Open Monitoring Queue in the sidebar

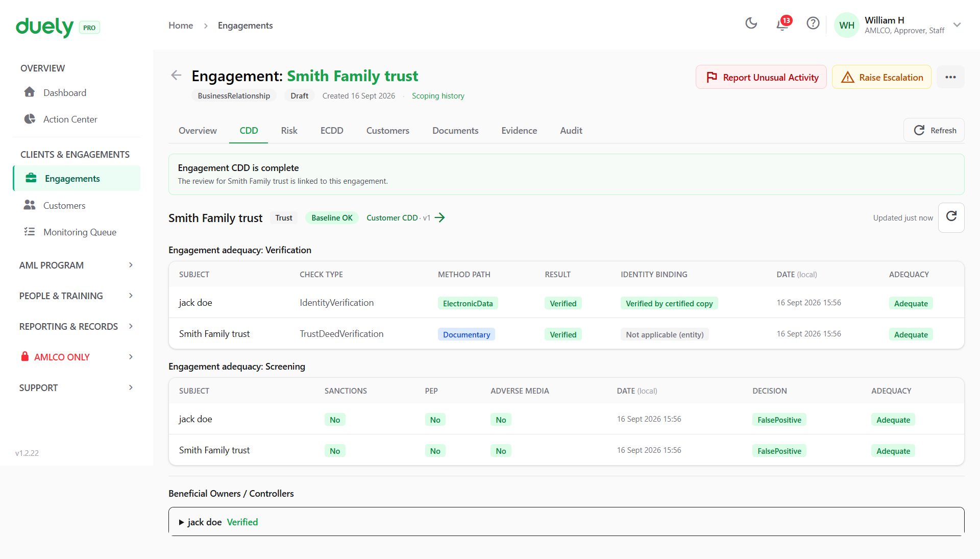77,232
